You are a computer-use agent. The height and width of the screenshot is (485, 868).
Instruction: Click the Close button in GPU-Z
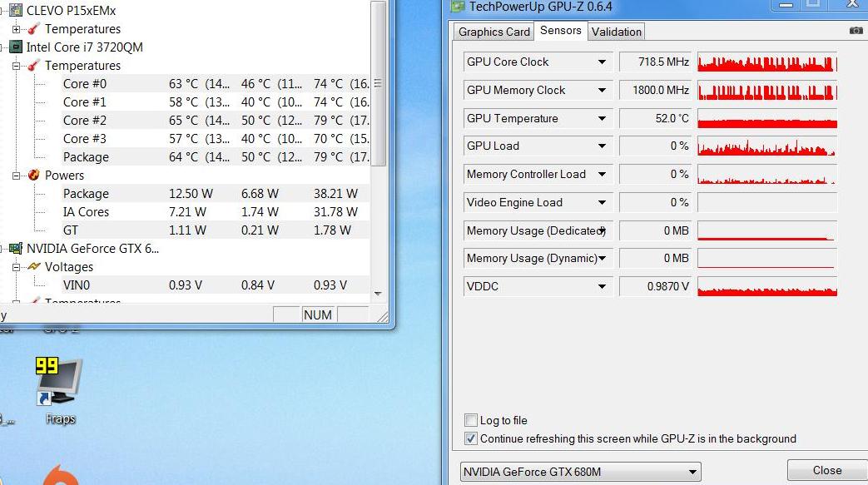tap(827, 470)
